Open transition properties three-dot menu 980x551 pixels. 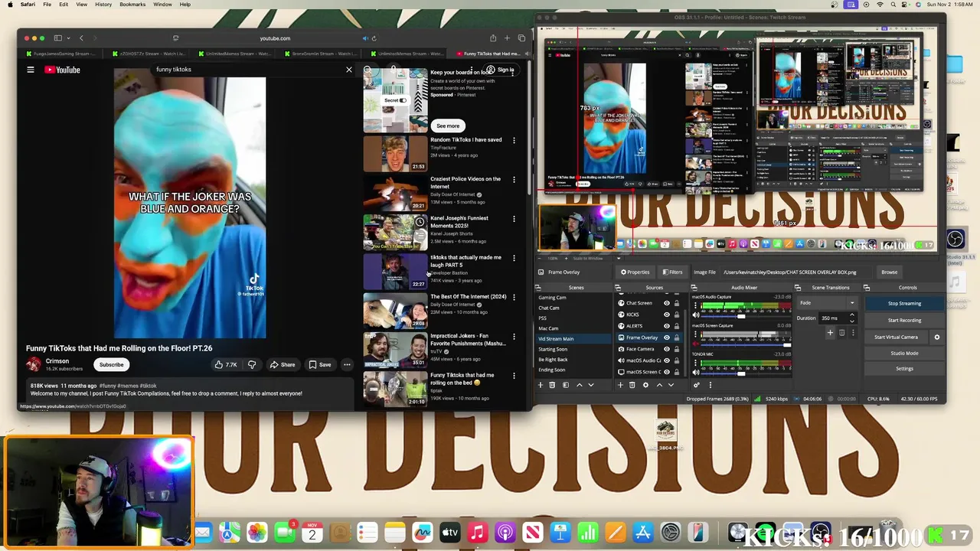point(853,332)
